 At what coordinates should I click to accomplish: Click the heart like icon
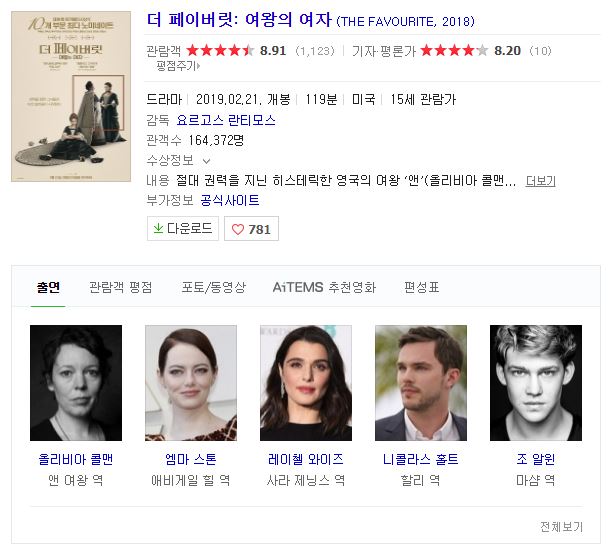pyautogui.click(x=238, y=229)
